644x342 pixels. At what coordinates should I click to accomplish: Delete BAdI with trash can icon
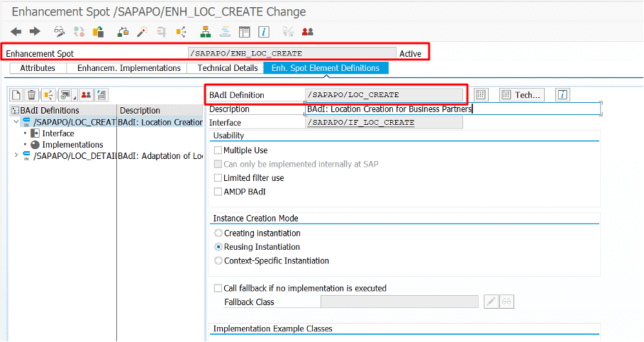click(32, 95)
